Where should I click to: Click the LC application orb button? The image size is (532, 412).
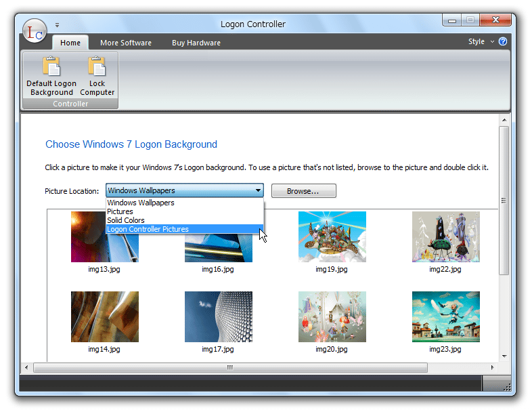[35, 31]
